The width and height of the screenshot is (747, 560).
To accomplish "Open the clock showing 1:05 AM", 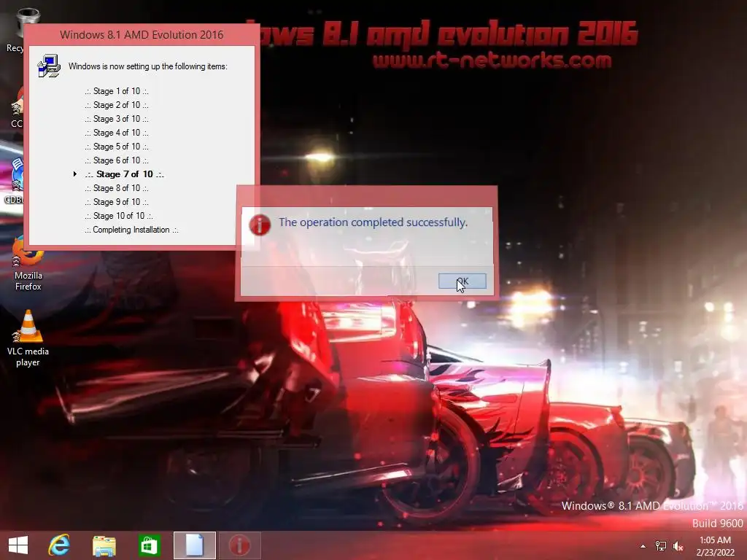I will [x=715, y=546].
